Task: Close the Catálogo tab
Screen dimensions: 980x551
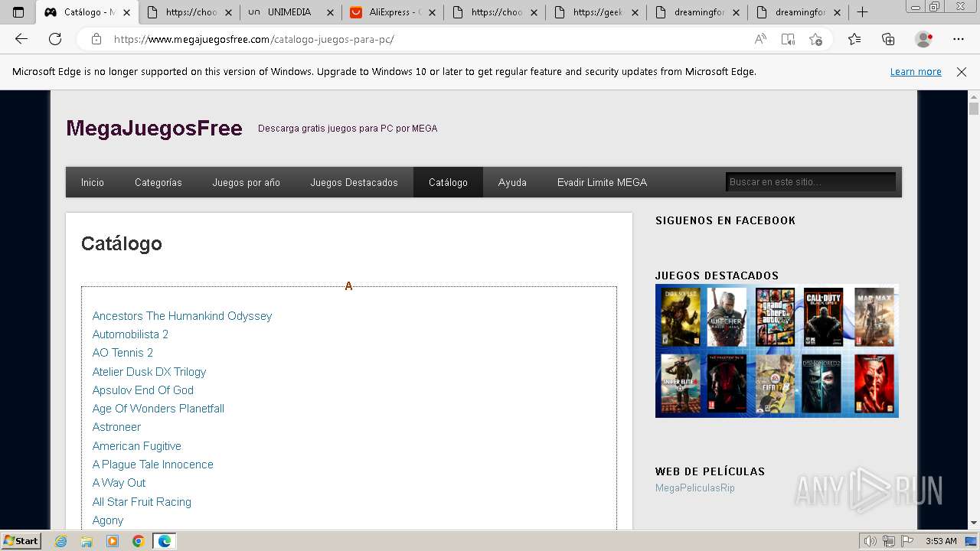Action: 126,12
